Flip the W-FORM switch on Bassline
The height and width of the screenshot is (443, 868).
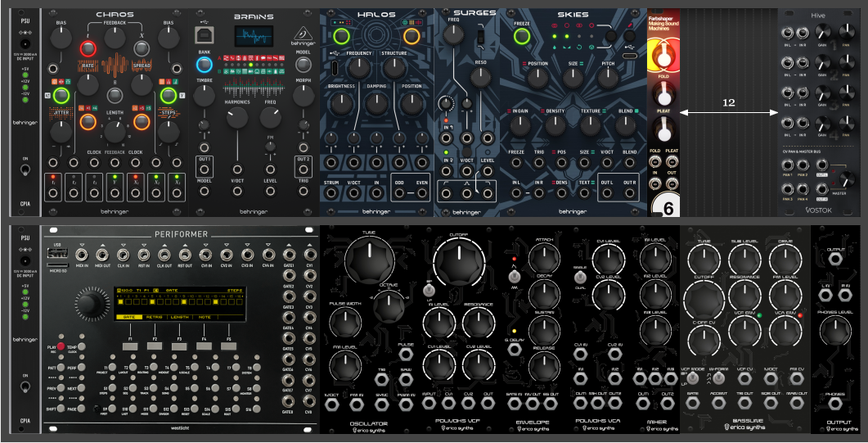point(718,377)
